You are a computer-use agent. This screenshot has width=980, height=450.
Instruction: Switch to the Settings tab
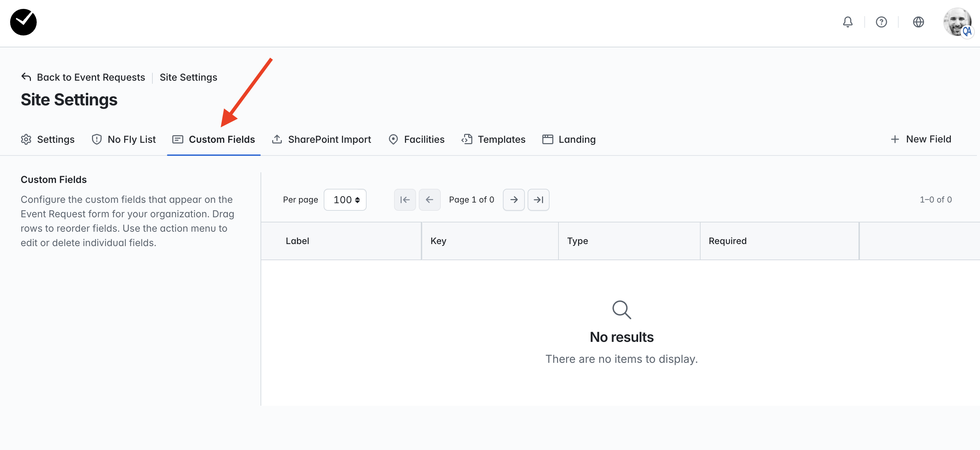48,140
